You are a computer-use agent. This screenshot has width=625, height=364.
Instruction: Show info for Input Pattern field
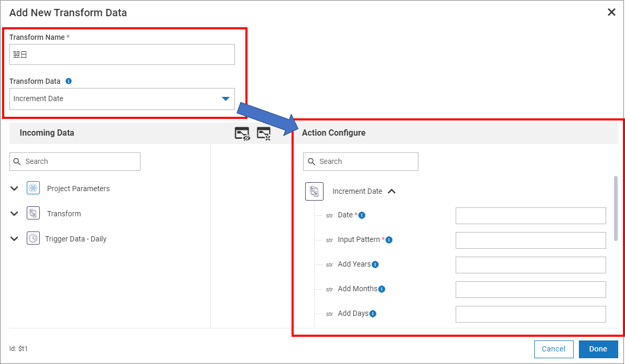point(389,240)
